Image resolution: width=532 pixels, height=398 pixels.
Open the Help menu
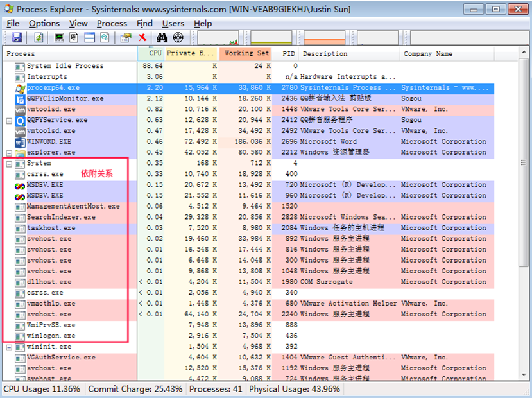pos(203,23)
